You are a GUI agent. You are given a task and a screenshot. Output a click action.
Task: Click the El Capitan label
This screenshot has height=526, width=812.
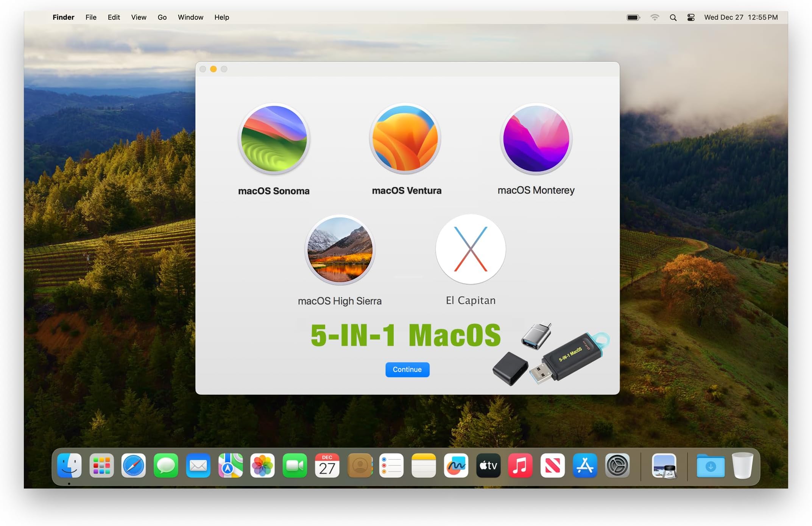tap(471, 300)
